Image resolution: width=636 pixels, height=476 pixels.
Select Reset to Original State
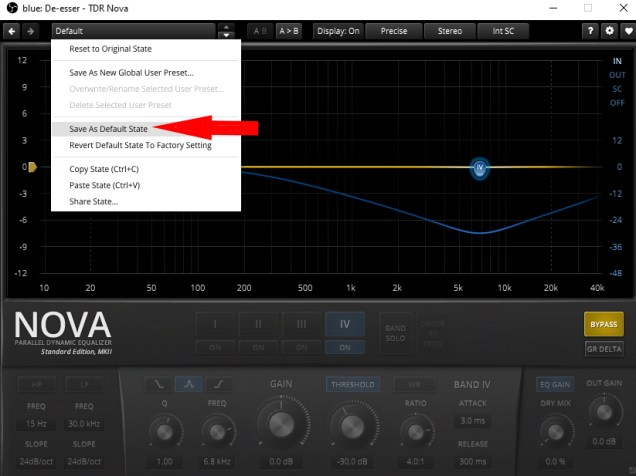tap(111, 49)
